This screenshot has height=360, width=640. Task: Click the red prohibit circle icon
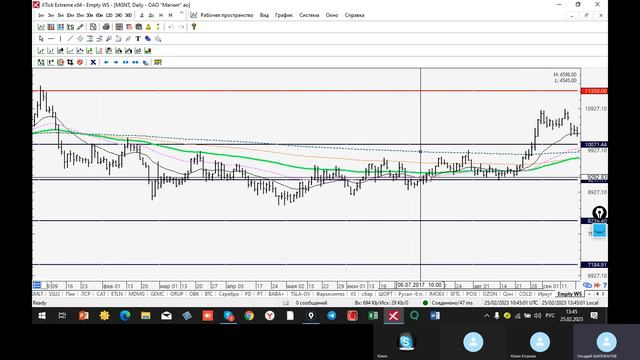coord(80,62)
